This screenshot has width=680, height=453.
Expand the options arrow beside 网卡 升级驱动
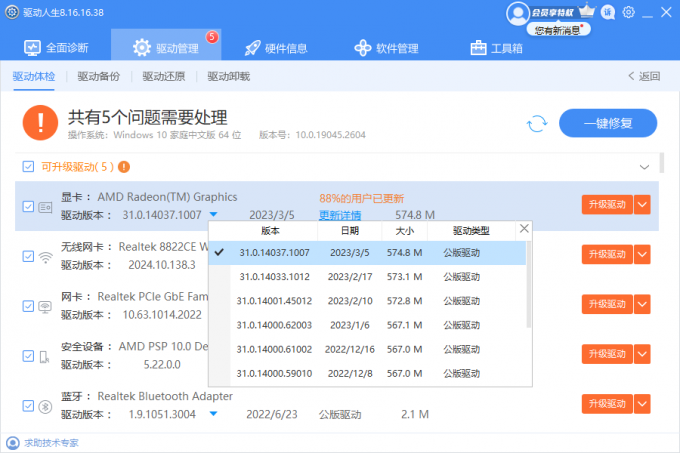click(x=642, y=304)
